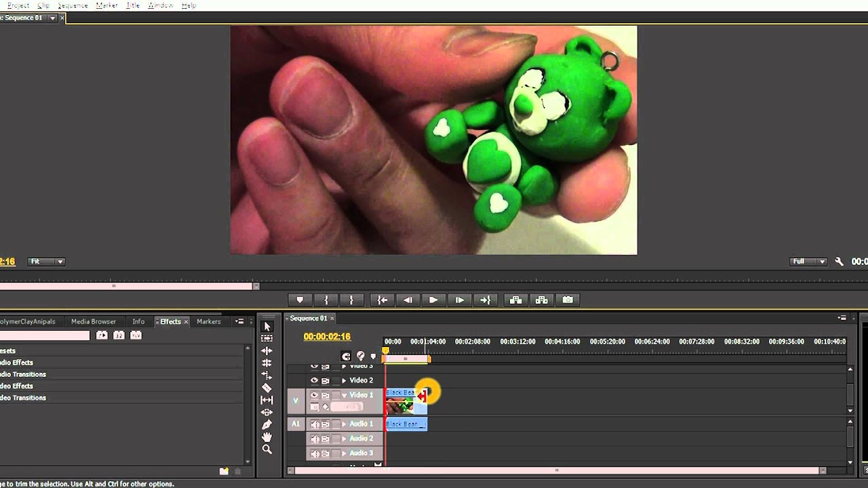
Task: Play the sequence
Action: pos(433,300)
